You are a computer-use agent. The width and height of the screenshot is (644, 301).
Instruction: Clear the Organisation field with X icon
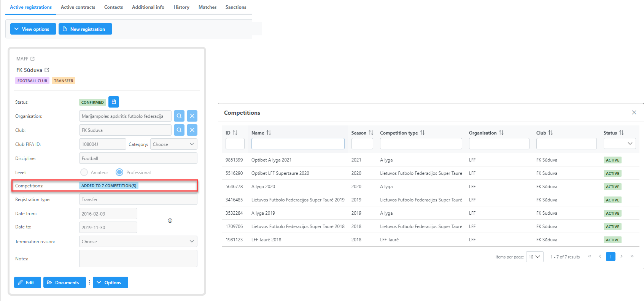click(192, 116)
